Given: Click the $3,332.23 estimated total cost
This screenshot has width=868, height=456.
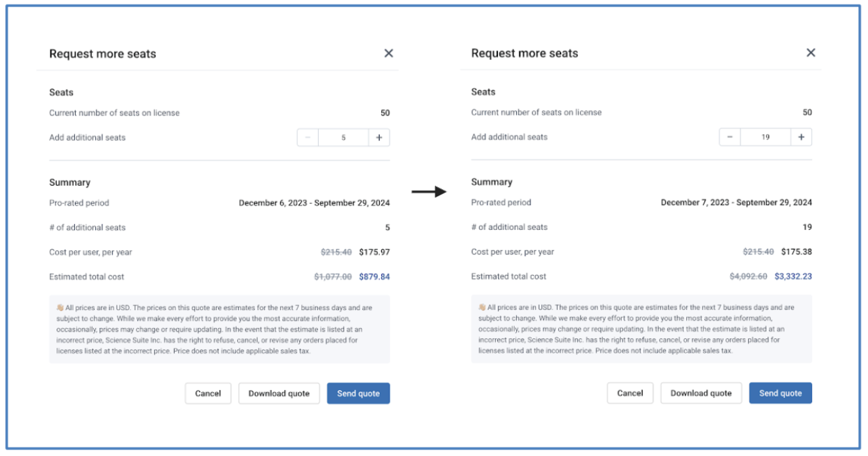Looking at the screenshot, I should pyautogui.click(x=793, y=276).
